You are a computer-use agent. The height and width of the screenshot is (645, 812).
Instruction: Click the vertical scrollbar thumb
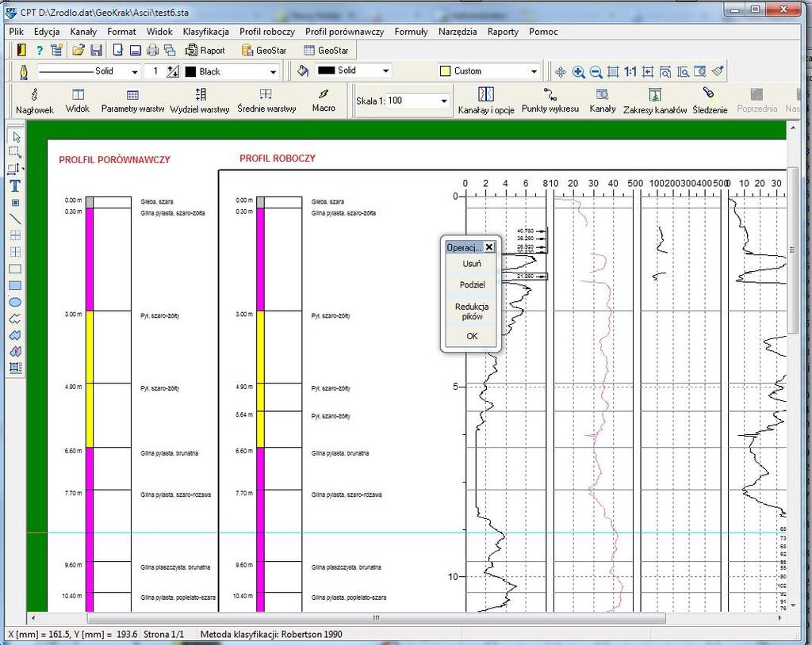point(792,250)
